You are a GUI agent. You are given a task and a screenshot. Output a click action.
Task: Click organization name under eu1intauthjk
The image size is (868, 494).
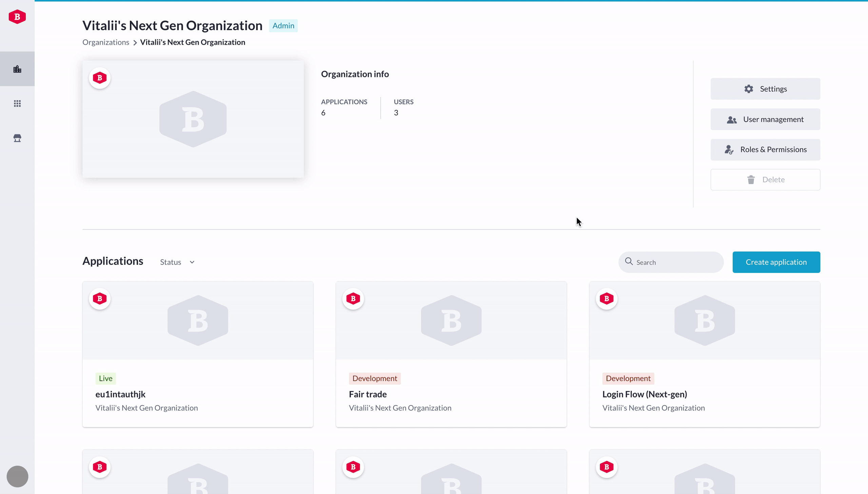pos(146,408)
